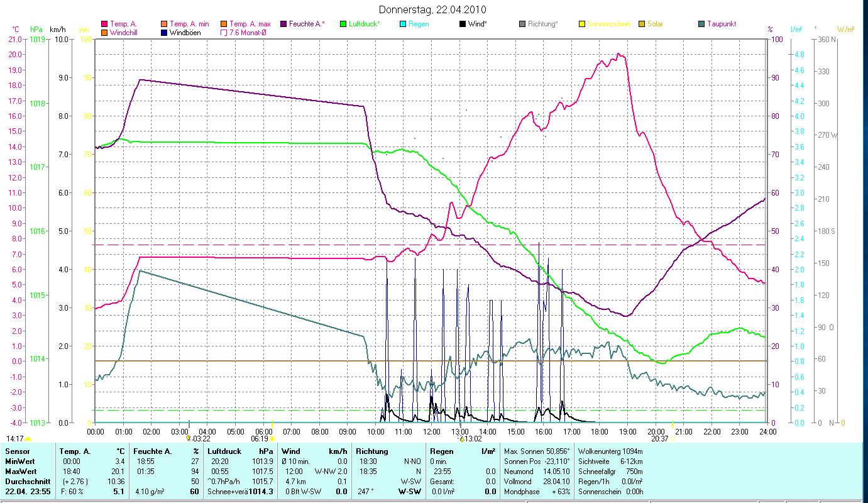Click the 0 Bft W-SW wind entry
Viewport: 868px width, 503px height.
tap(304, 492)
